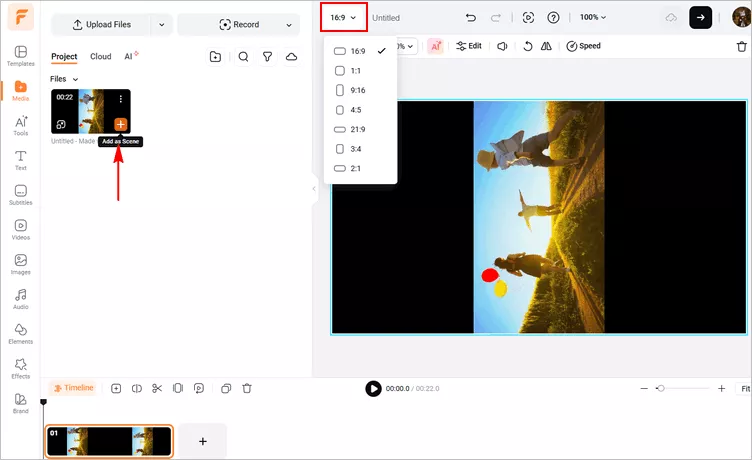Screen dimensions: 752x460
Task: Click the search icon in media panel
Action: point(243,57)
